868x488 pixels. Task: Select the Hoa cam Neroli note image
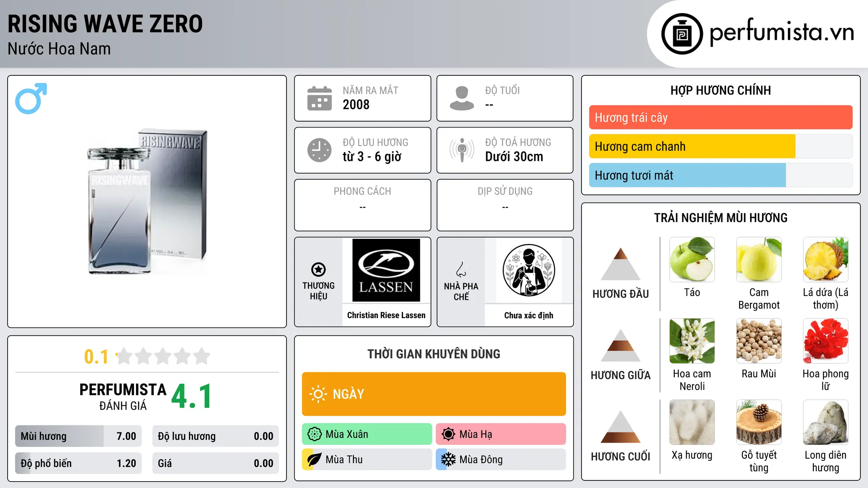click(692, 341)
